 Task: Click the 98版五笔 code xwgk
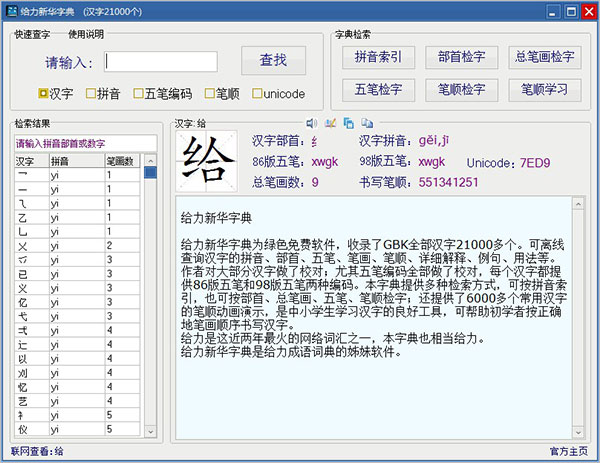432,161
